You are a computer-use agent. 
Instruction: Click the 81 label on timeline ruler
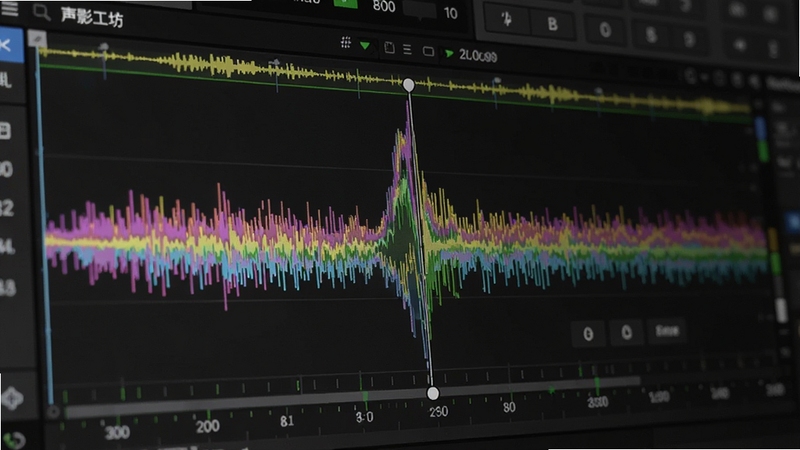pos(287,421)
